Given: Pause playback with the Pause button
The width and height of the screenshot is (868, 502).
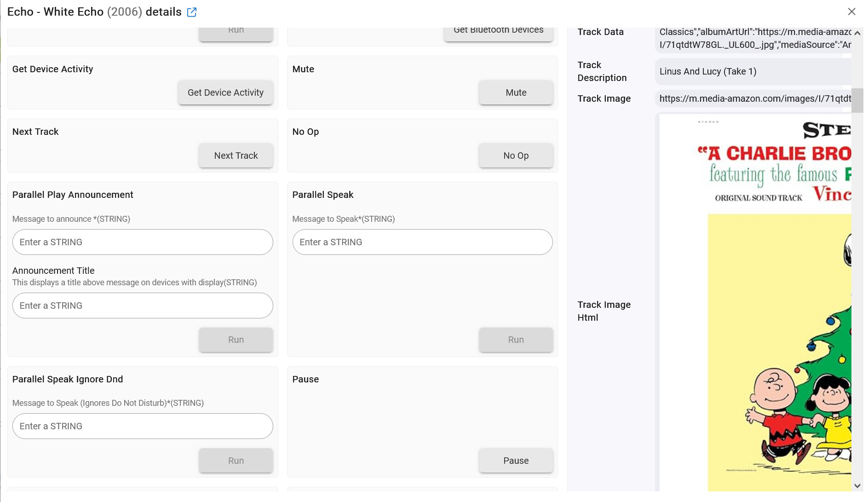Looking at the screenshot, I should click(x=516, y=461).
